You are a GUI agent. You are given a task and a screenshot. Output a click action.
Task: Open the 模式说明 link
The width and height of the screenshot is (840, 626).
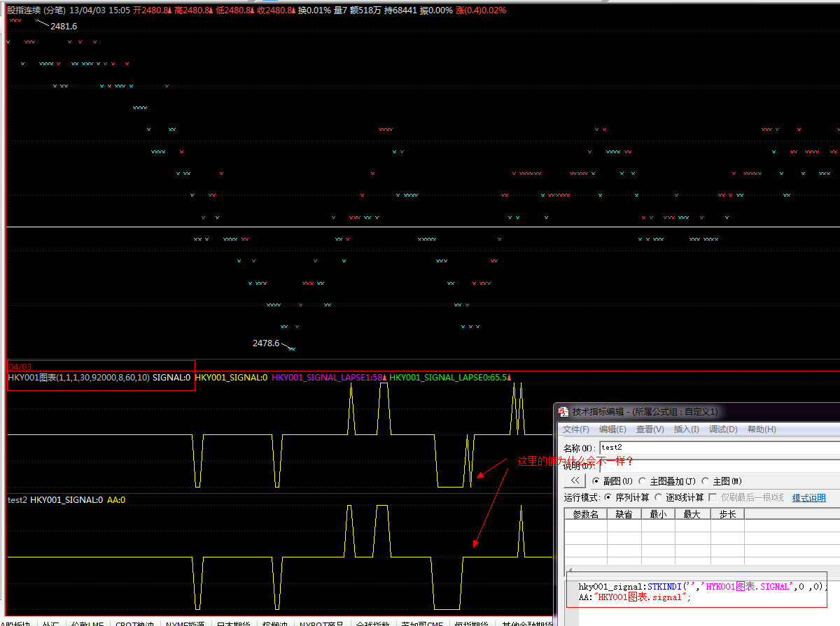coord(808,498)
